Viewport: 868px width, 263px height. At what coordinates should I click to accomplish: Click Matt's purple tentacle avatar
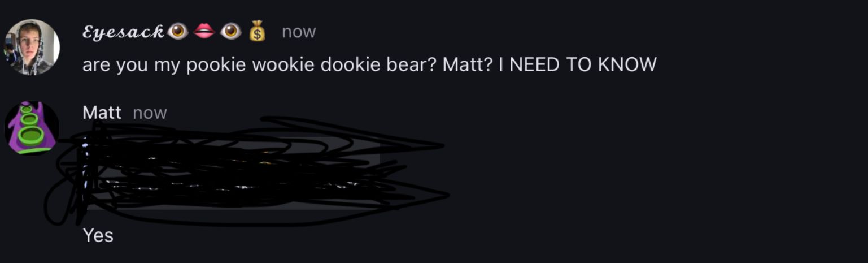point(32,128)
